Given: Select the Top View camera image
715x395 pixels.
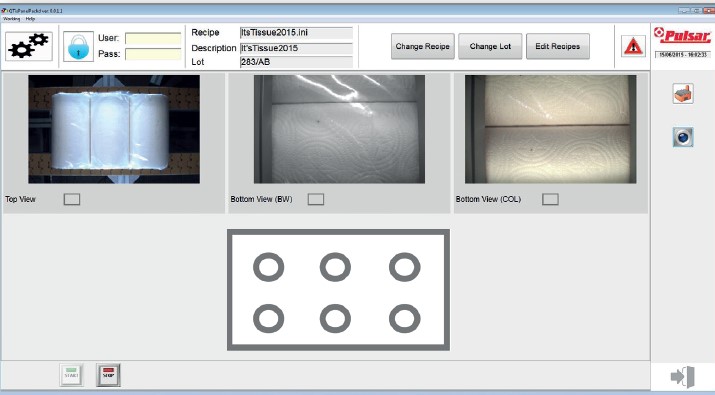Looking at the screenshot, I should 114,129.
